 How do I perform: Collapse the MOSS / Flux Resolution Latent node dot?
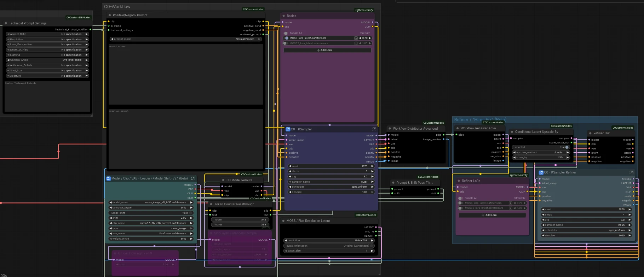coord(283,221)
